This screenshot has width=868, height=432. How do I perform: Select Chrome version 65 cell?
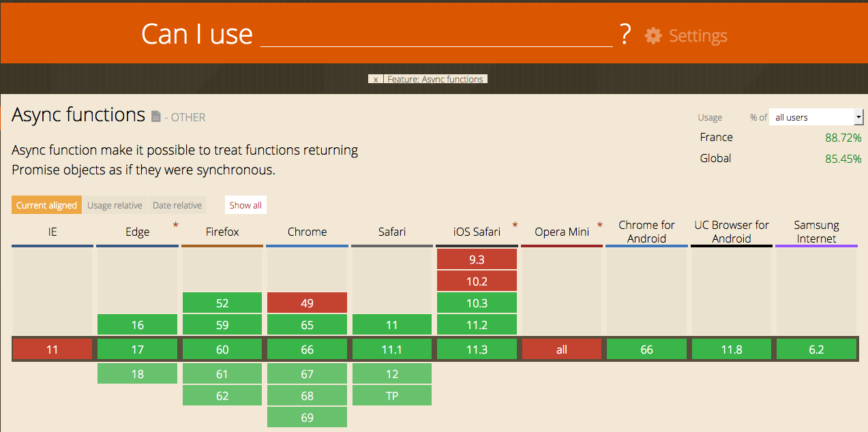coord(307,325)
